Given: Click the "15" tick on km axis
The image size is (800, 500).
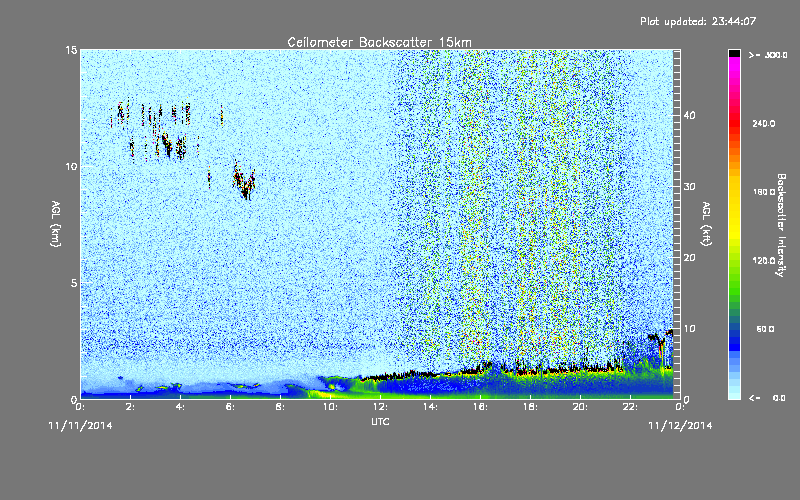Looking at the screenshot, I should 71,50.
